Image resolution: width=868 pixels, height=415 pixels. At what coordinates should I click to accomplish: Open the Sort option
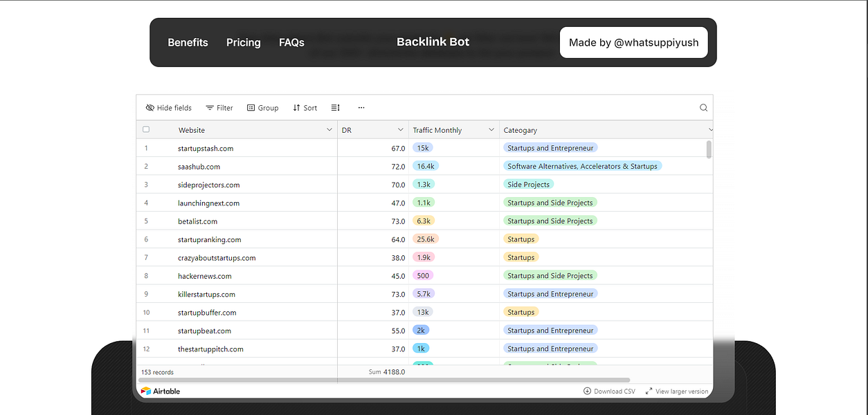(305, 108)
